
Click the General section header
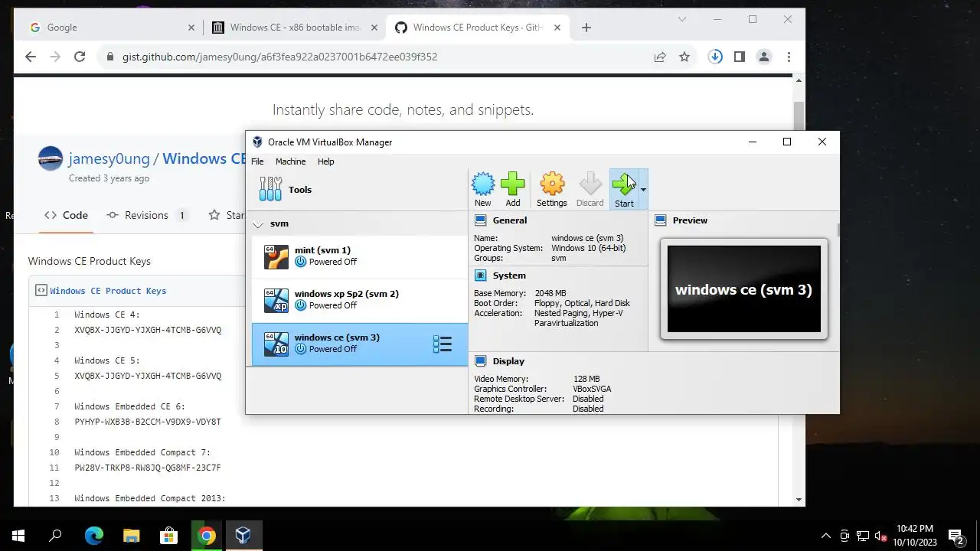coord(510,220)
